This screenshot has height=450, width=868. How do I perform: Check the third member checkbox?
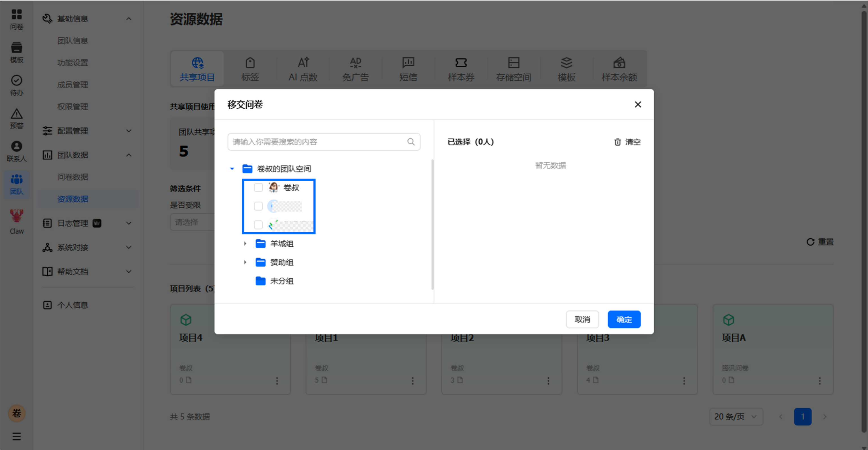pos(258,225)
